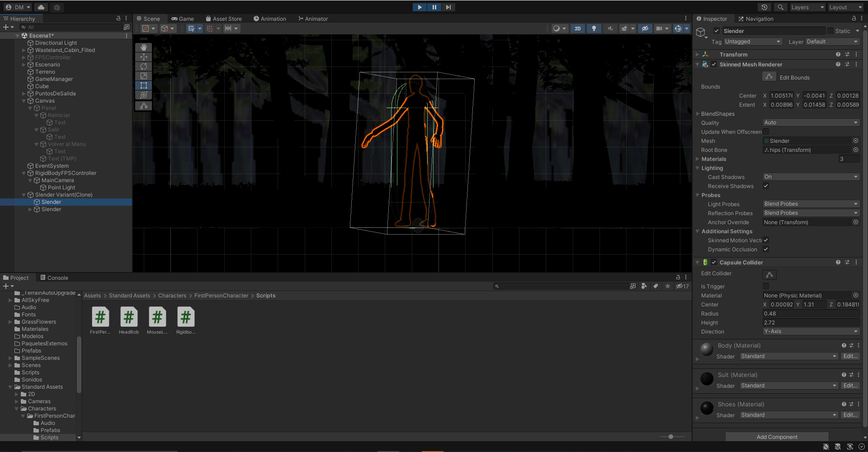
Task: Open Body material Shader dropdown
Action: pos(789,356)
